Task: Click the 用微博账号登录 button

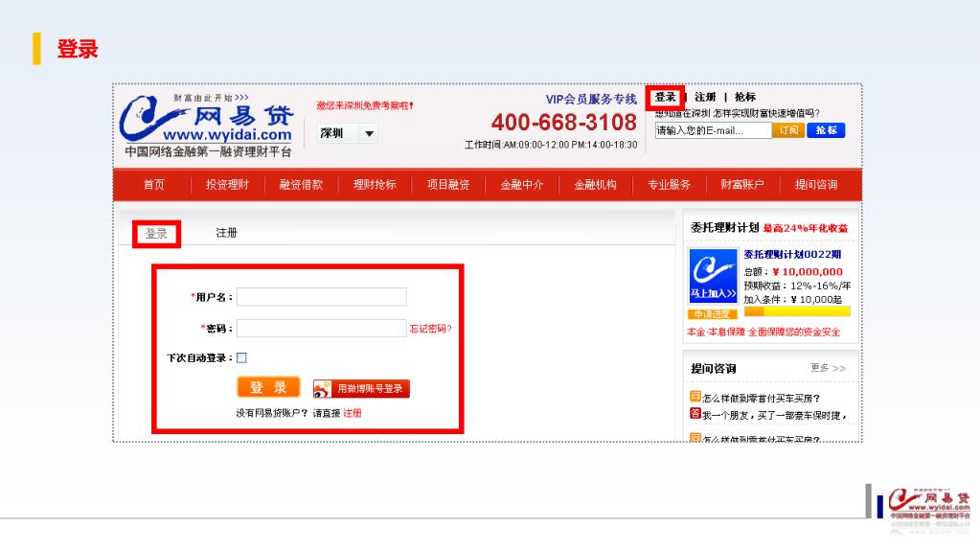Action: pyautogui.click(x=361, y=388)
